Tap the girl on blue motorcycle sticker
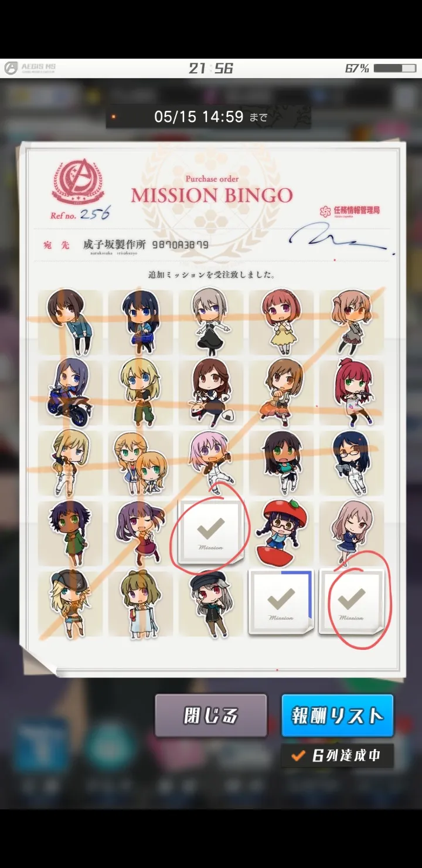Screen dimensions: 422x868 [70, 392]
